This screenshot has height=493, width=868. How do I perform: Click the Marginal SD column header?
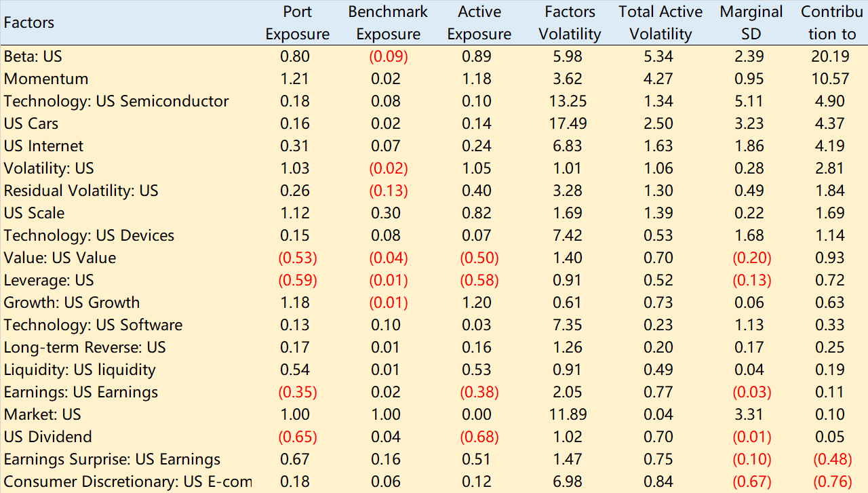point(751,23)
